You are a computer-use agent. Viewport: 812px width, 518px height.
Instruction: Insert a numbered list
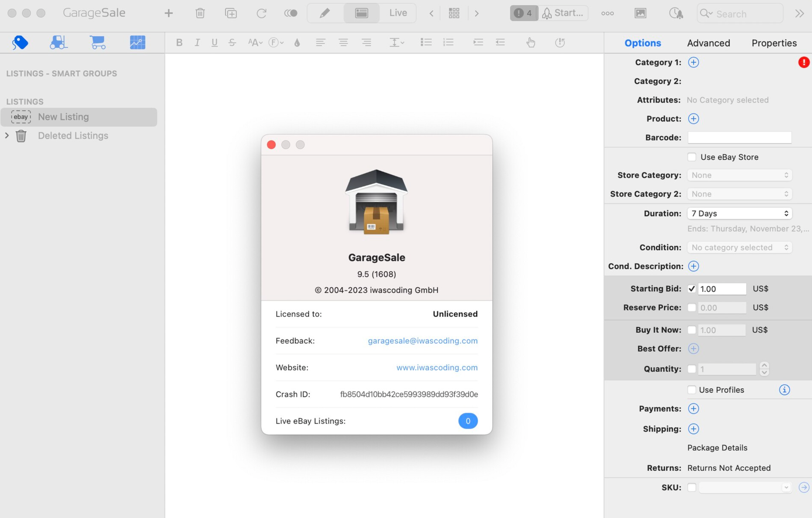coord(448,42)
